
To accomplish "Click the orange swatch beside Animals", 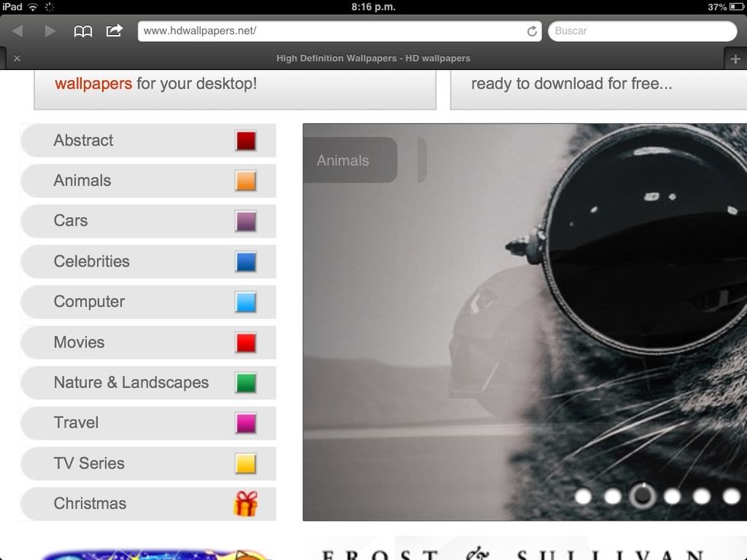I will click(245, 181).
